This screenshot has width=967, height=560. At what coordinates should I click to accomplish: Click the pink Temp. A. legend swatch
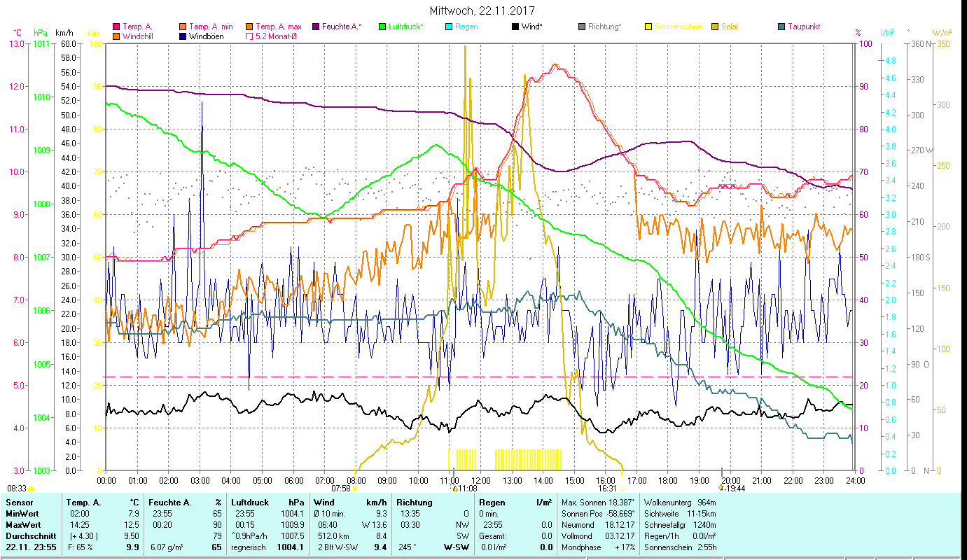[116, 27]
